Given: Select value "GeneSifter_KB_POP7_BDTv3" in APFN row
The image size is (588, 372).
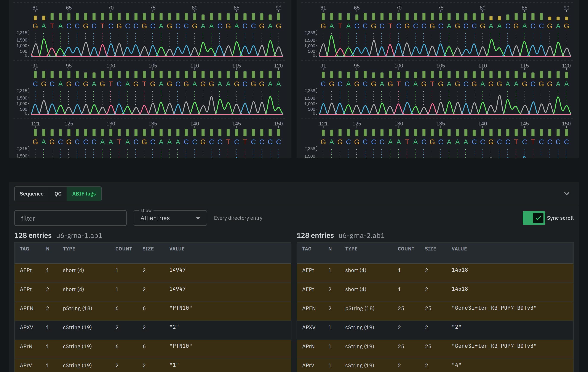Looking at the screenshot, I should (494, 308).
